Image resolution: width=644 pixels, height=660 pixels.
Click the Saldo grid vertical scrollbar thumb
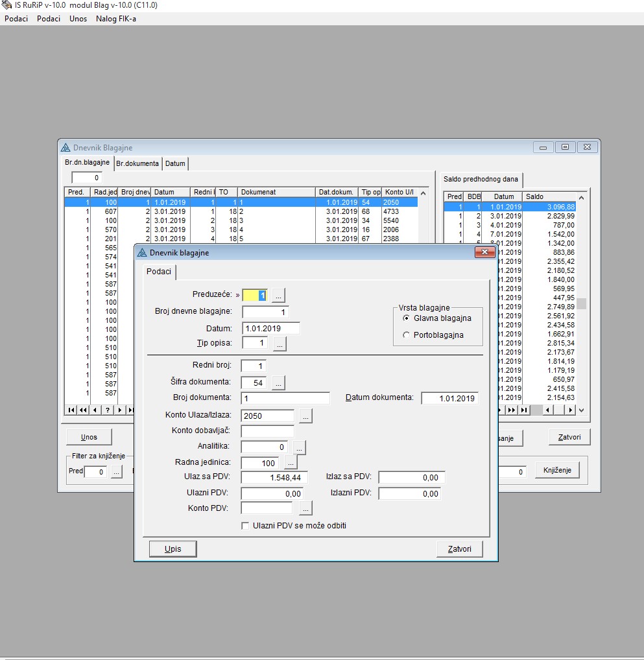tap(582, 303)
